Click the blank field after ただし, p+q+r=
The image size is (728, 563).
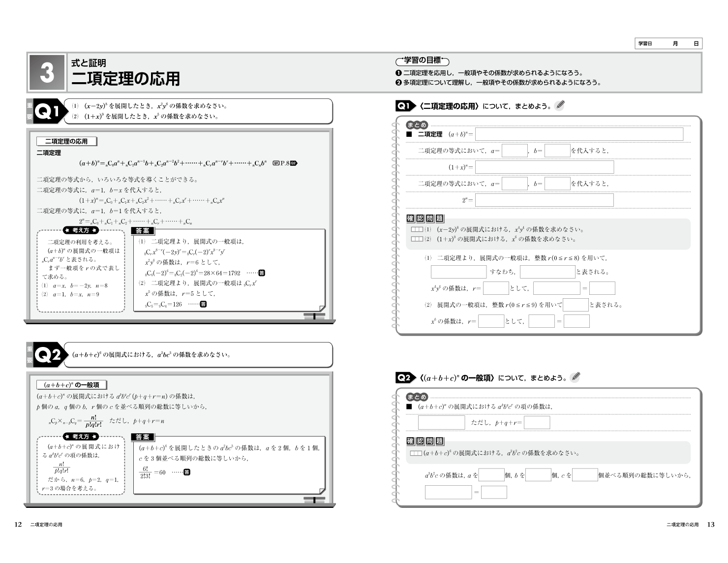pos(537,423)
